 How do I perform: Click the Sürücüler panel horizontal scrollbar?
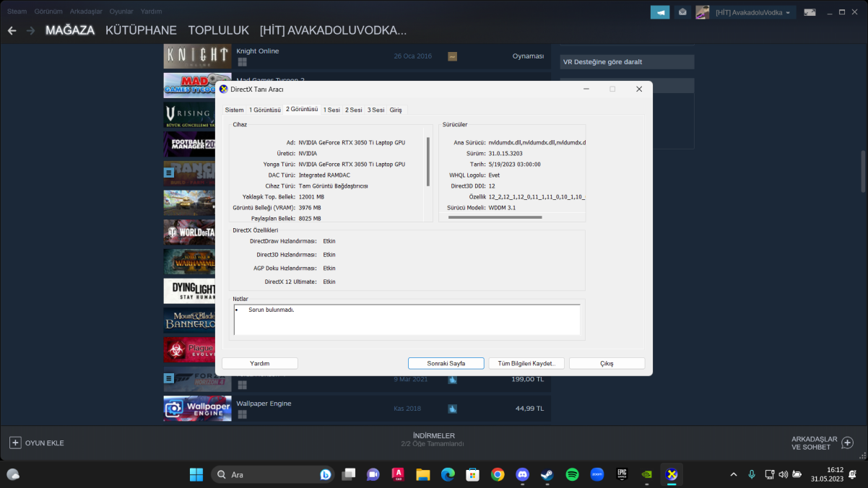click(x=495, y=217)
